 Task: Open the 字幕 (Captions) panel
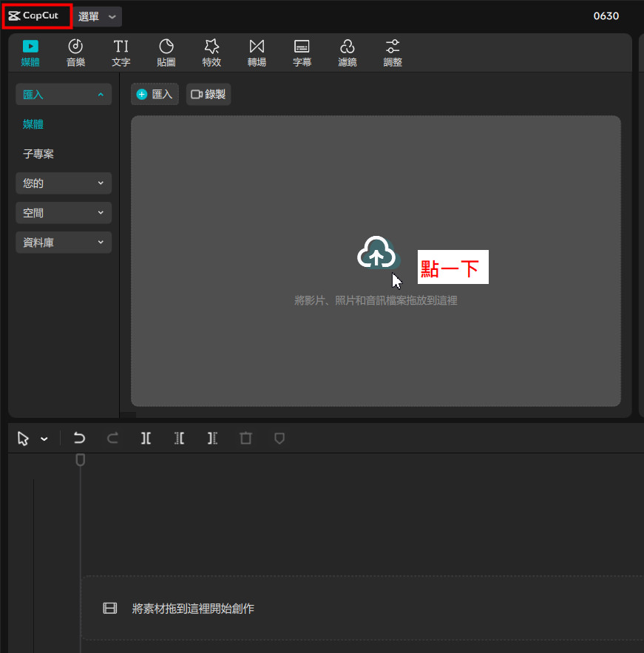click(302, 53)
